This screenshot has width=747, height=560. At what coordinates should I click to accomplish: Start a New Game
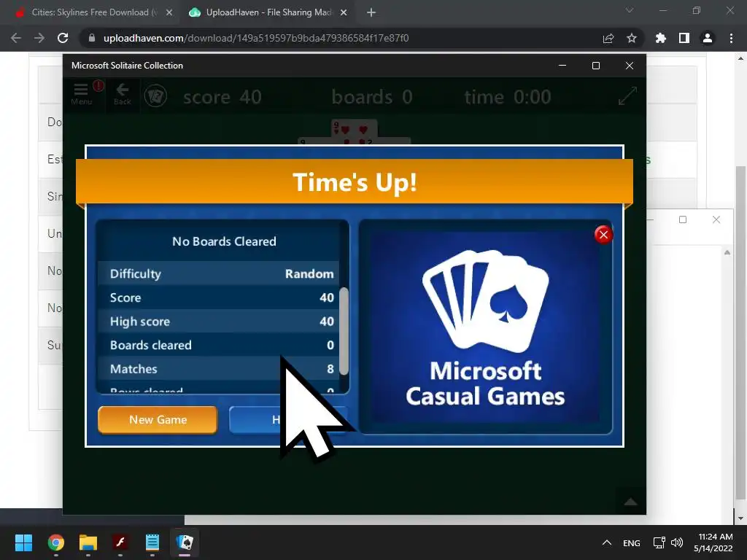(x=158, y=419)
